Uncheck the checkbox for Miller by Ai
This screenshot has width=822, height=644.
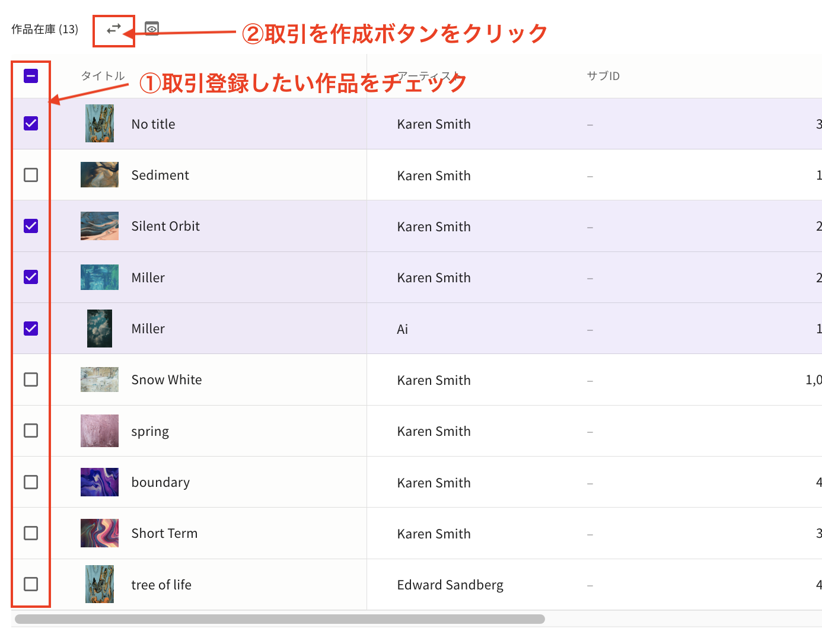tap(31, 329)
